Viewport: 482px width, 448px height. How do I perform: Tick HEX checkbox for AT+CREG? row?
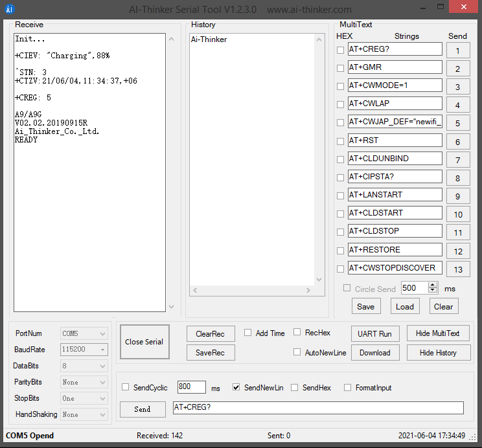click(x=340, y=50)
